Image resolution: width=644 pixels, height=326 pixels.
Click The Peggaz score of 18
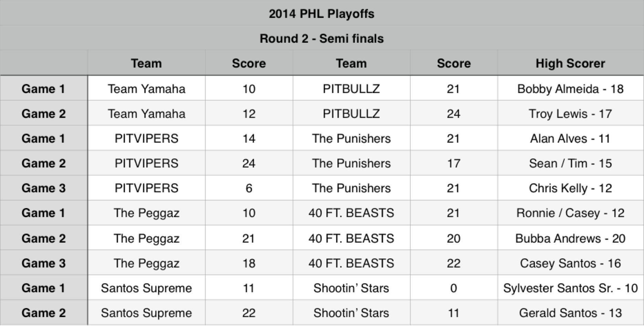tap(249, 263)
